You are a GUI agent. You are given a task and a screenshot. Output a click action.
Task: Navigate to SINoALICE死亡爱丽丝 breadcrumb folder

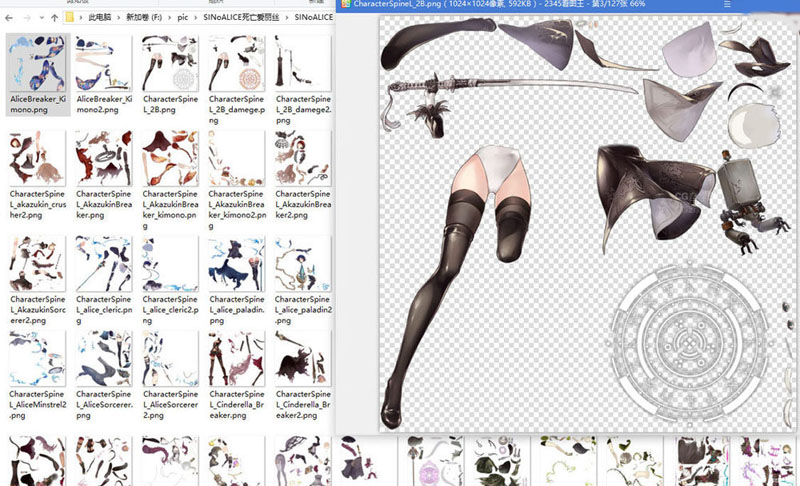(x=241, y=17)
